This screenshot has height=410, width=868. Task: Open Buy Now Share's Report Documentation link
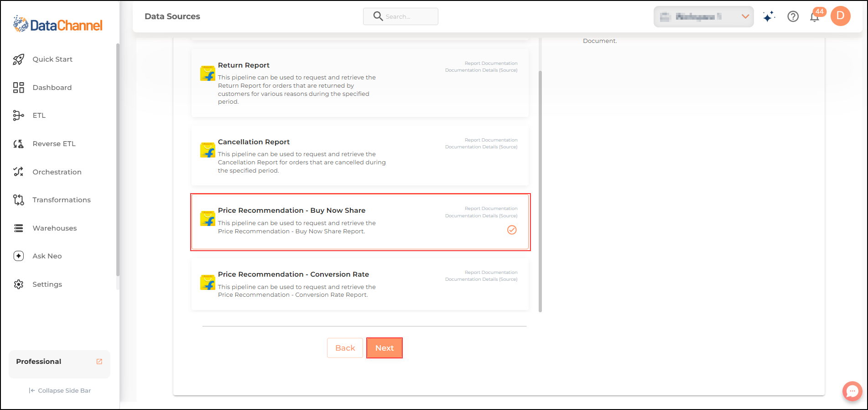point(491,209)
